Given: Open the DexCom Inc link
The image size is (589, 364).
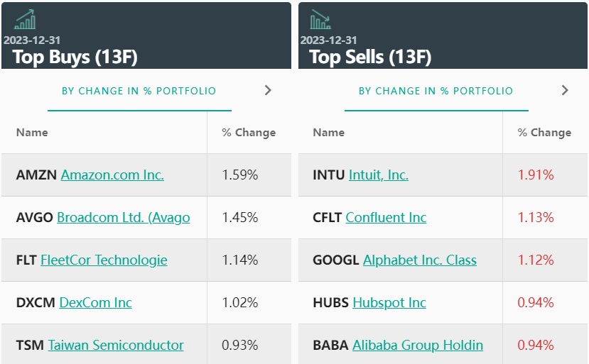Looking at the screenshot, I should click(x=96, y=302).
